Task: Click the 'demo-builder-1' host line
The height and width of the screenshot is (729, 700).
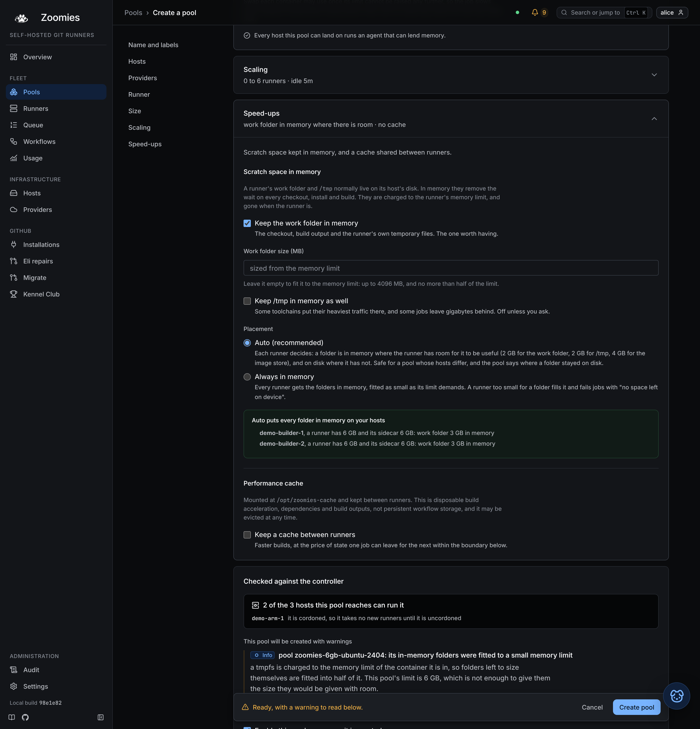Action: (377, 433)
